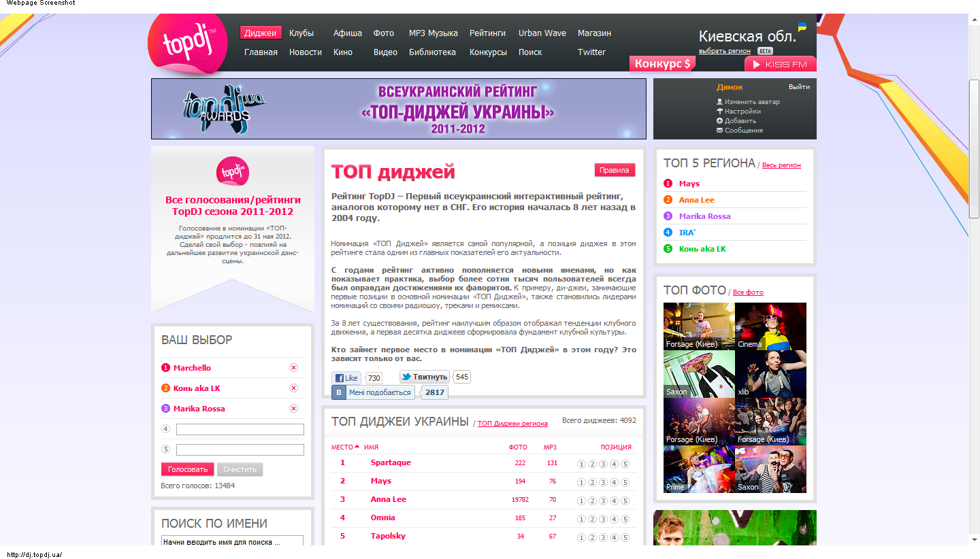
Task: Open Рейтинги menu item
Action: [x=488, y=33]
